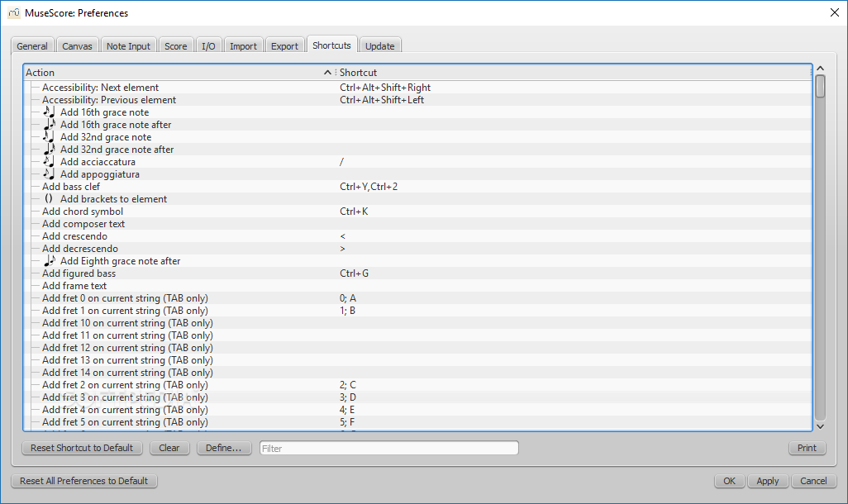This screenshot has height=504, width=848.
Task: Select the 'Add crescendo' row
Action: [417, 236]
